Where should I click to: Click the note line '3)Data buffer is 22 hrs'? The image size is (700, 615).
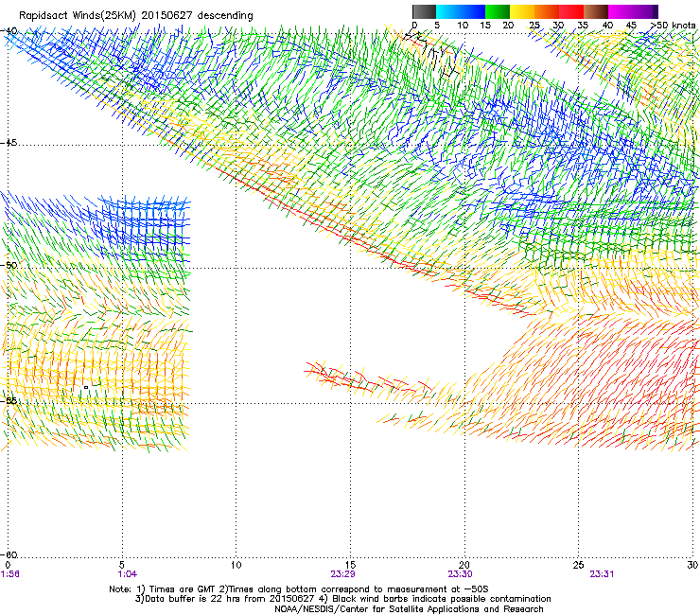tap(342, 599)
